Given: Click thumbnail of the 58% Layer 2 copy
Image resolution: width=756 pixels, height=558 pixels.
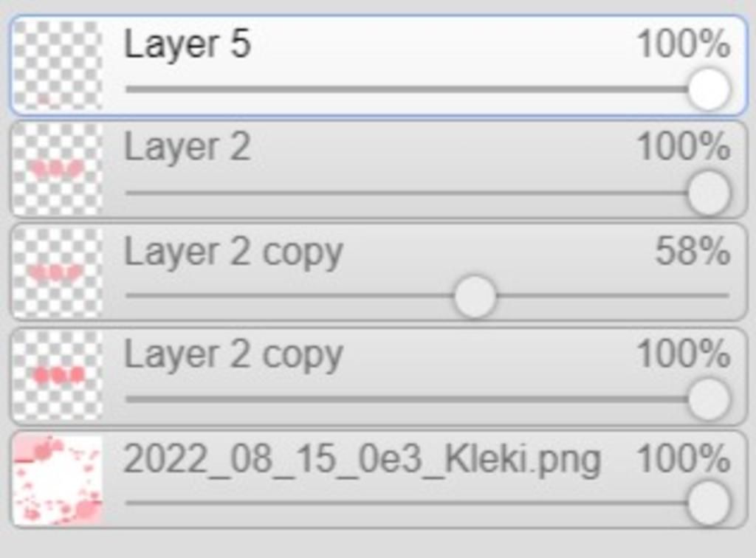Looking at the screenshot, I should point(58,272).
